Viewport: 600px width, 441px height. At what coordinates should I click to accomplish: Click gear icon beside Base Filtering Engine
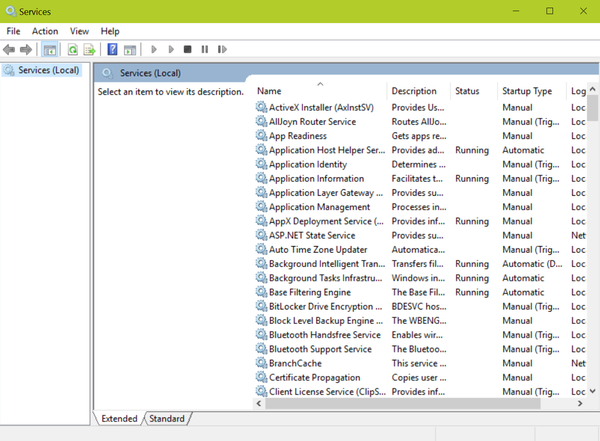click(261, 292)
